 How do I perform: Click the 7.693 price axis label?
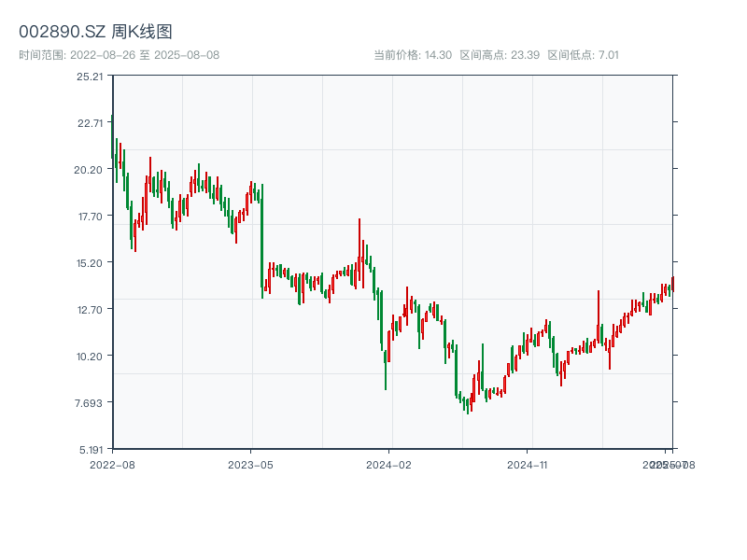[x=91, y=402]
